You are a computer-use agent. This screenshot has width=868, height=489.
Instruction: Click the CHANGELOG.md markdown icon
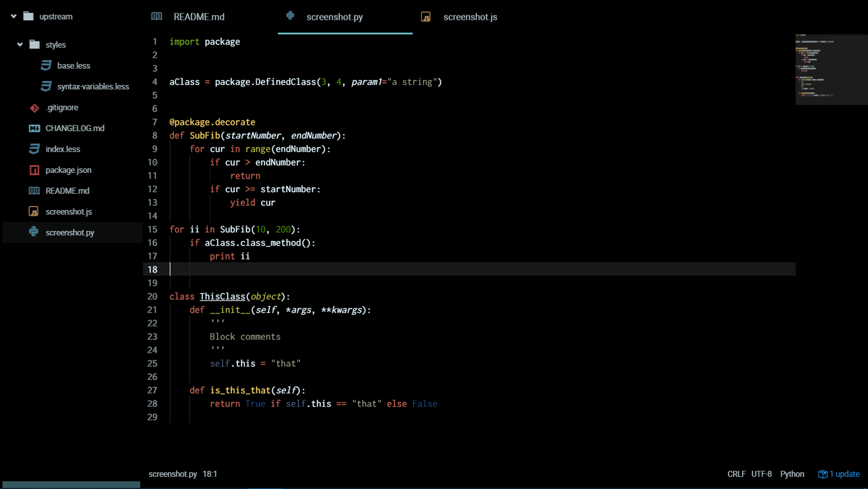(35, 129)
